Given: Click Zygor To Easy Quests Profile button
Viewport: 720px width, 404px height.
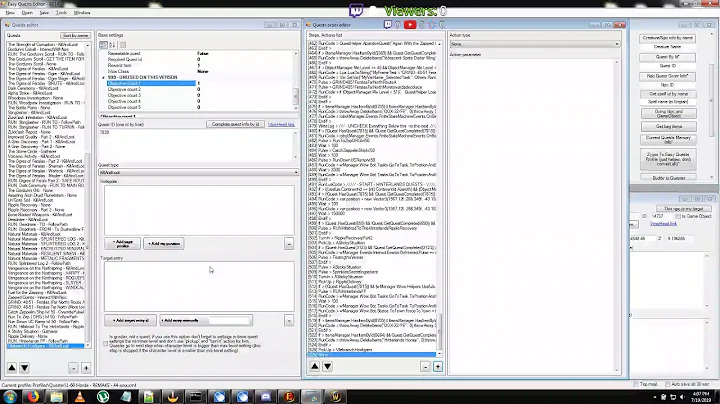Looking at the screenshot, I should [x=669, y=159].
